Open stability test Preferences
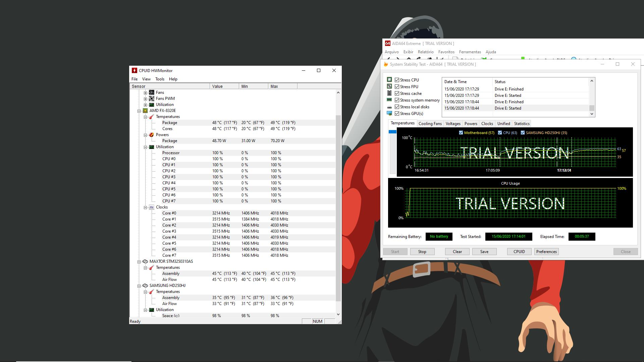Screen dimensions: 644x362 pos(546,252)
